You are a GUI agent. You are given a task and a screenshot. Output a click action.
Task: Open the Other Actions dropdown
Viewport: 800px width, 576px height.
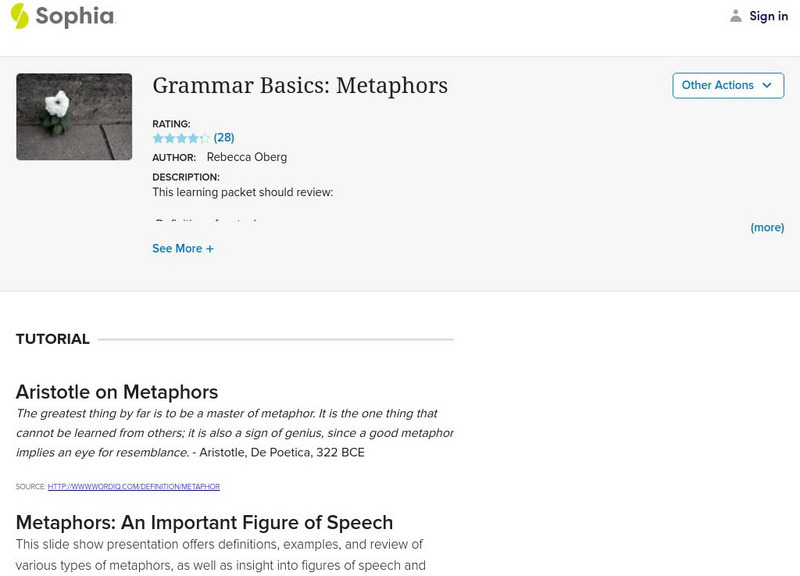[728, 85]
